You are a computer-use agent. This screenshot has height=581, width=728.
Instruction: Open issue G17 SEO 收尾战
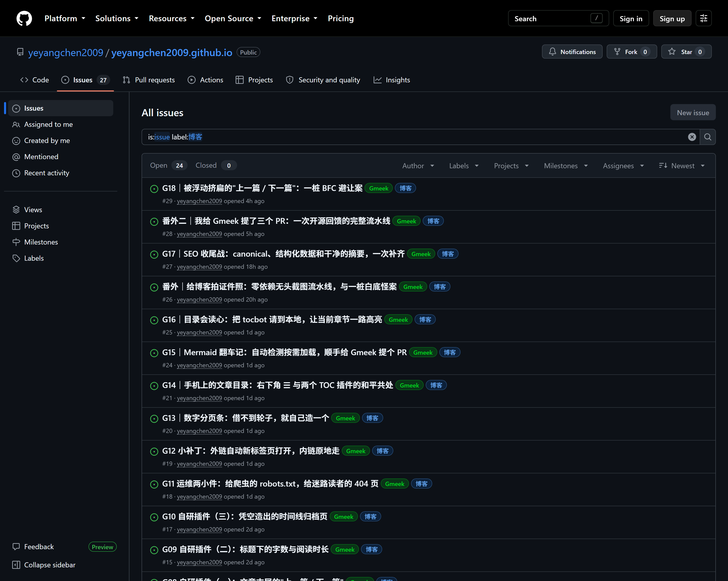283,254
